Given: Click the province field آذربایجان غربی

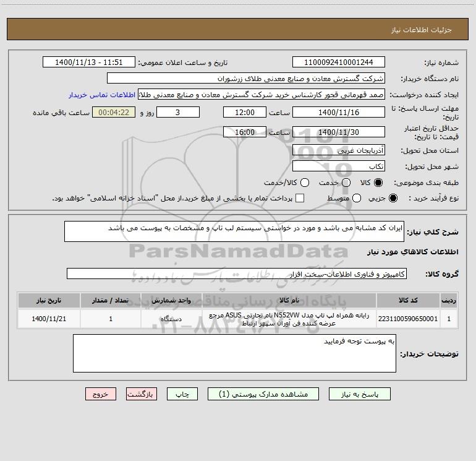Looking at the screenshot, I should point(339,150).
